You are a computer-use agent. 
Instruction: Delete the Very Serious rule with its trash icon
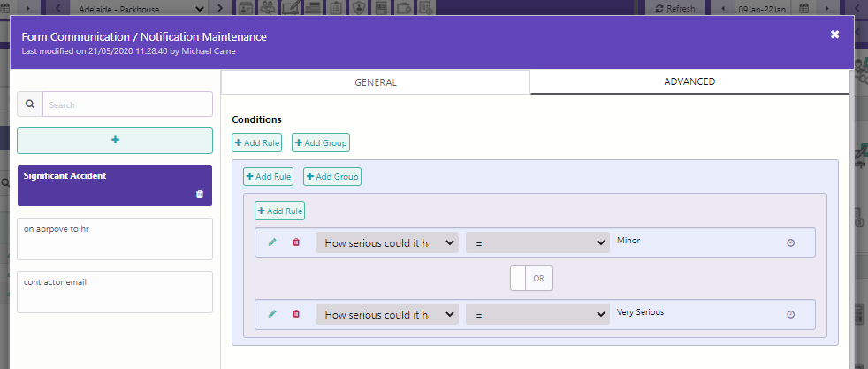296,314
